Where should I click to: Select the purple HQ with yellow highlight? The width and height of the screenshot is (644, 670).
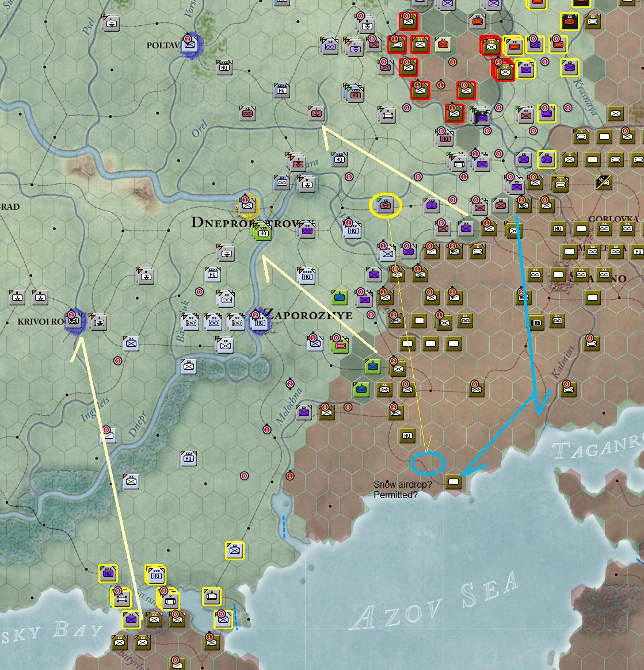(x=108, y=573)
